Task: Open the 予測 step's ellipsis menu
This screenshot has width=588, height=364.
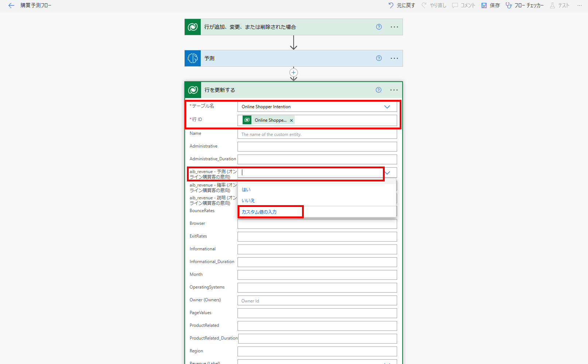Action: point(394,58)
